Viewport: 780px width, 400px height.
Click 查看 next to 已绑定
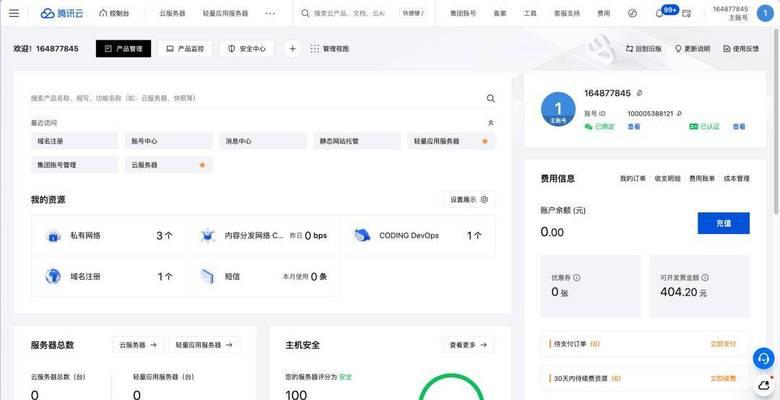pyautogui.click(x=633, y=127)
